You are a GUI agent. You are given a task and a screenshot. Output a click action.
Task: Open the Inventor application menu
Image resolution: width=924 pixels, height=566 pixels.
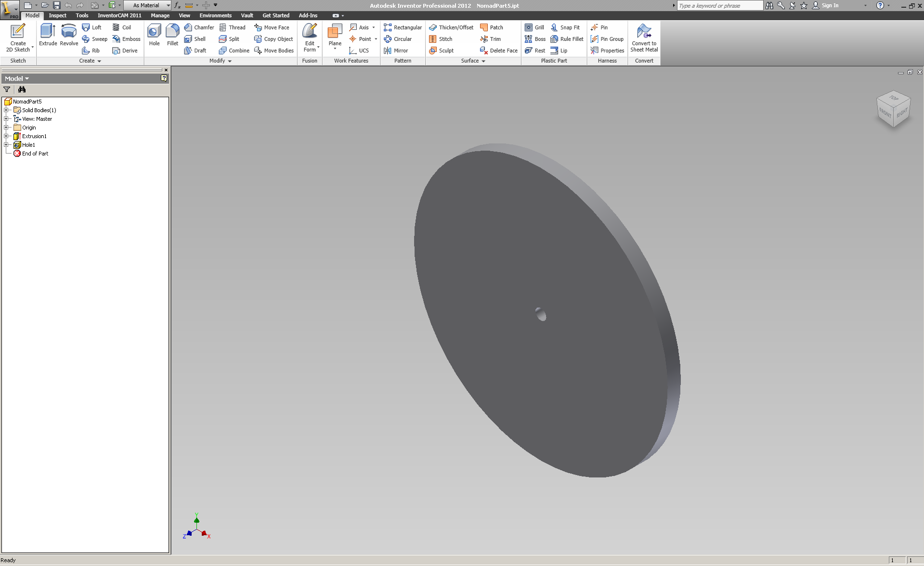click(x=10, y=10)
